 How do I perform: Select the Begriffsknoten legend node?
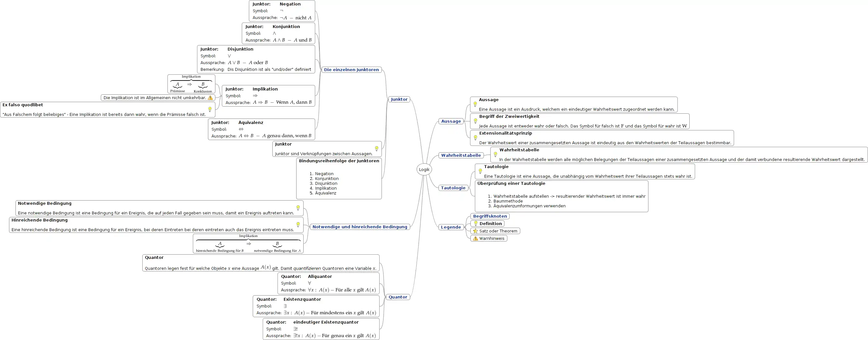tap(490, 216)
